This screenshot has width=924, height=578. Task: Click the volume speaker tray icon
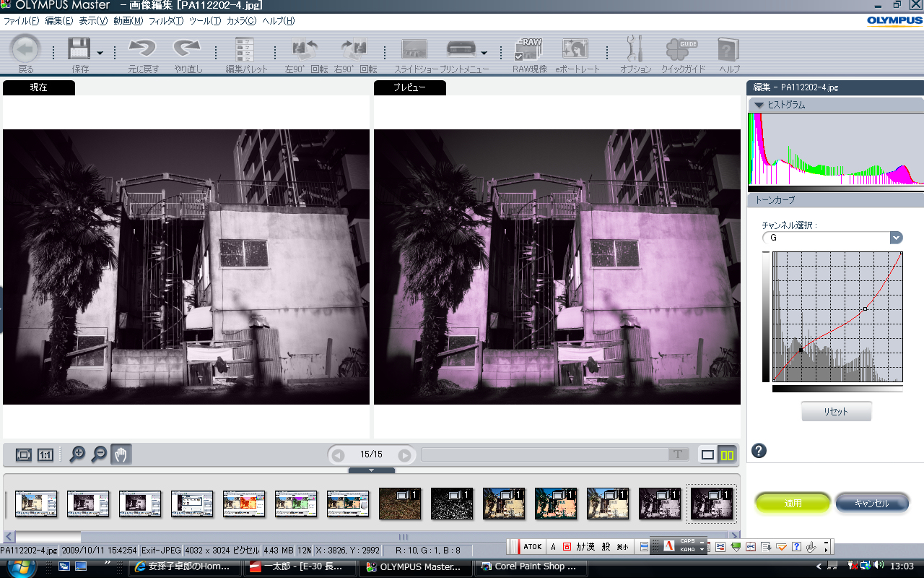coord(878,566)
